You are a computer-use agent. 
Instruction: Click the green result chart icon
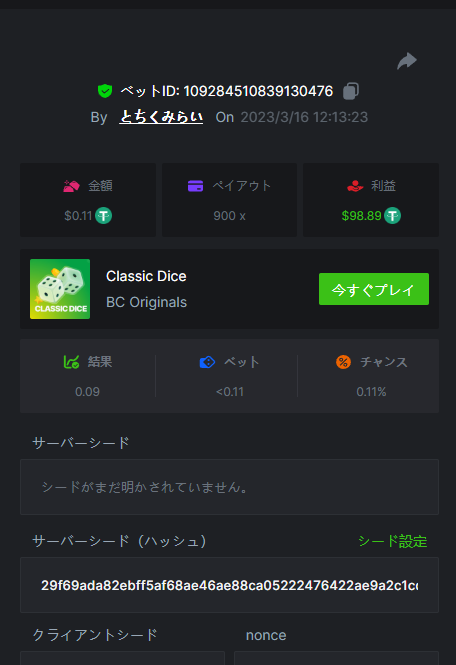[71, 362]
